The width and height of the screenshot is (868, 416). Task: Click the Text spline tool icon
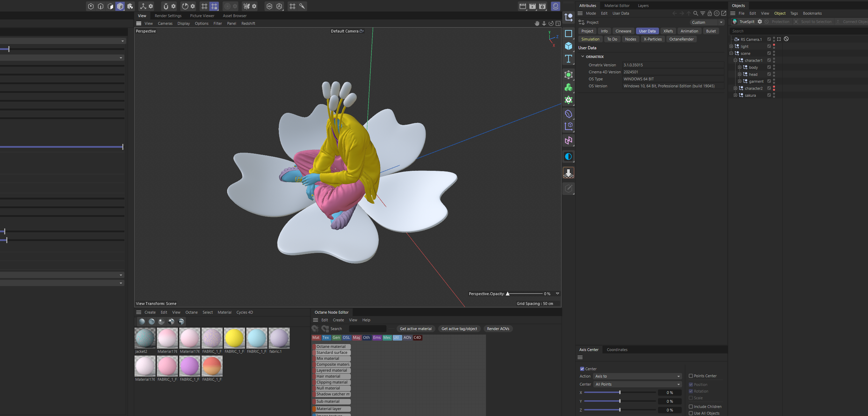[569, 59]
